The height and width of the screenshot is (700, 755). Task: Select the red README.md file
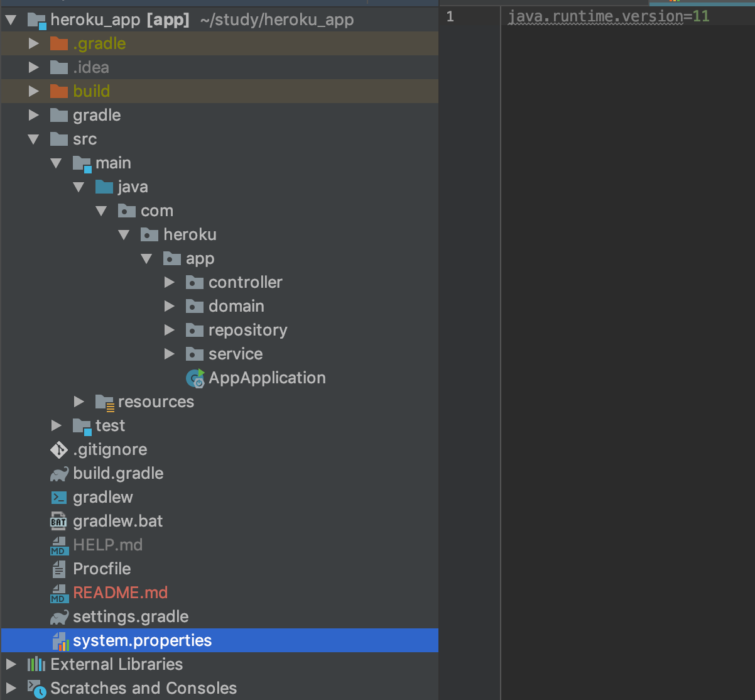click(120, 593)
